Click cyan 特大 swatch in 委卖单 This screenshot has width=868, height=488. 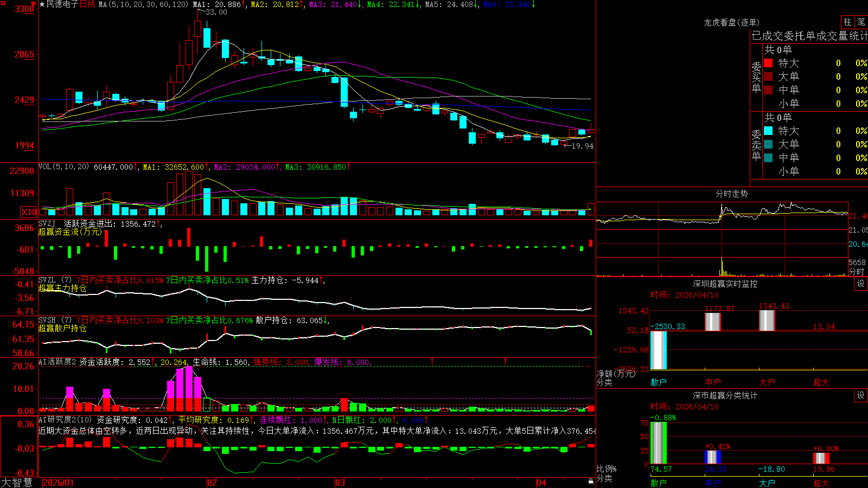(768, 131)
